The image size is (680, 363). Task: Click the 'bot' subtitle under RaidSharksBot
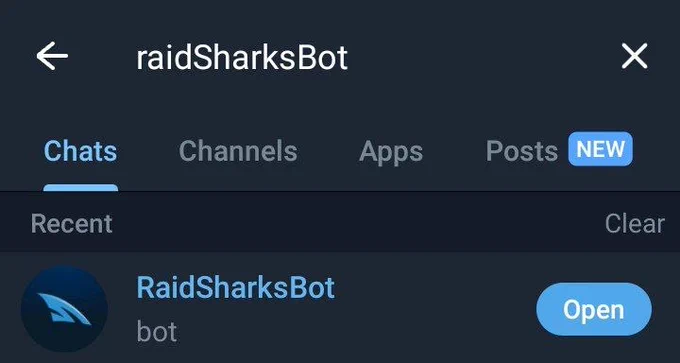[x=157, y=332]
